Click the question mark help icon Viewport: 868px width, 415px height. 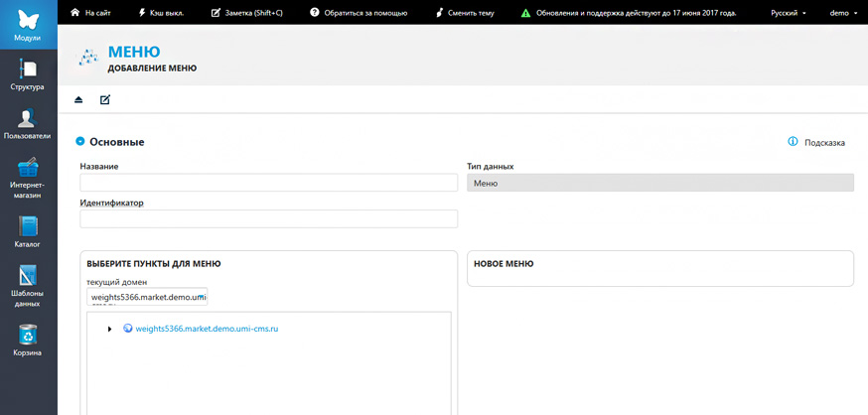[315, 12]
